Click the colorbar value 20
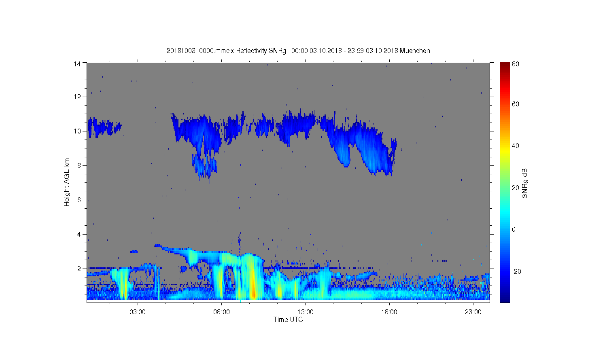This screenshot has height=364, width=607. (x=516, y=188)
